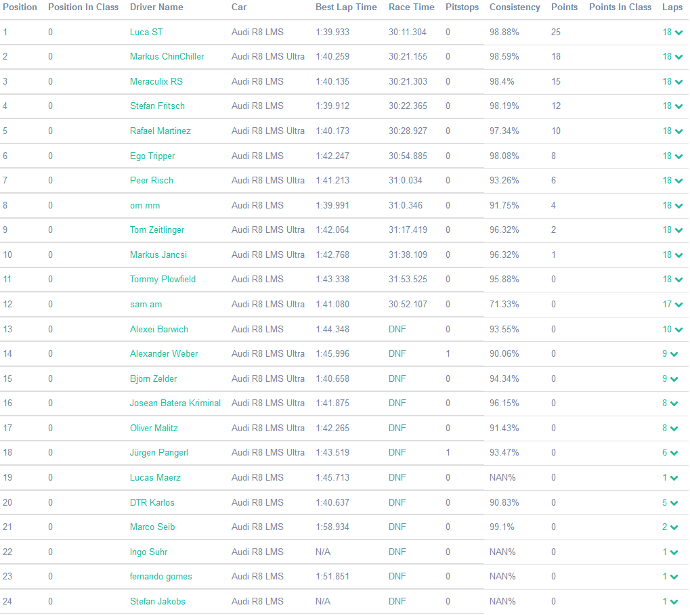Image resolution: width=690 pixels, height=616 pixels.
Task: Show laps for DTR Karlos
Action: click(x=674, y=503)
